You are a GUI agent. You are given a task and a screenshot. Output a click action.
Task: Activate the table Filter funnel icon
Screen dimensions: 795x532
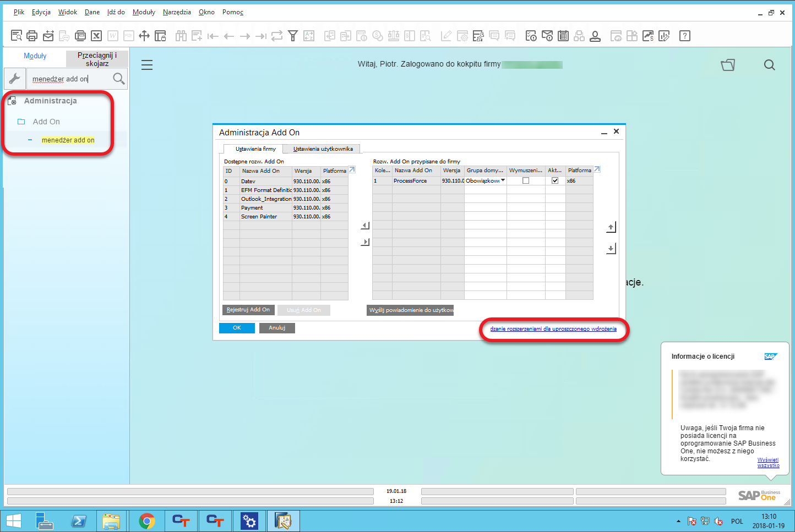click(293, 36)
